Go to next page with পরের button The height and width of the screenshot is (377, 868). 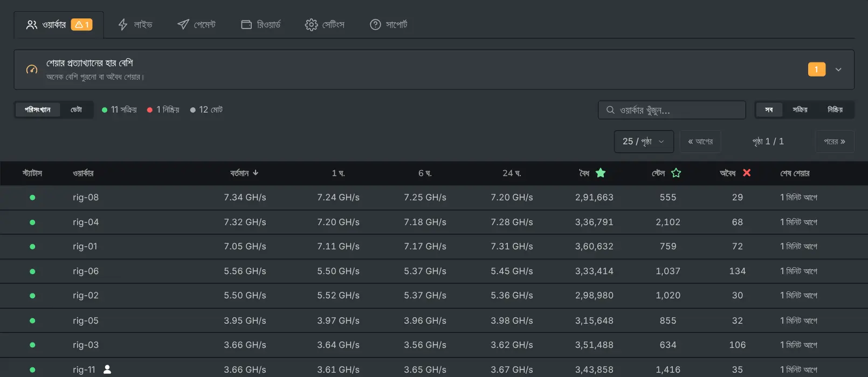pos(835,142)
